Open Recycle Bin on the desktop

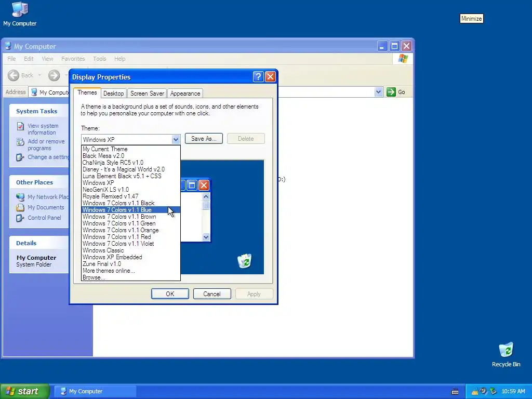tap(506, 354)
